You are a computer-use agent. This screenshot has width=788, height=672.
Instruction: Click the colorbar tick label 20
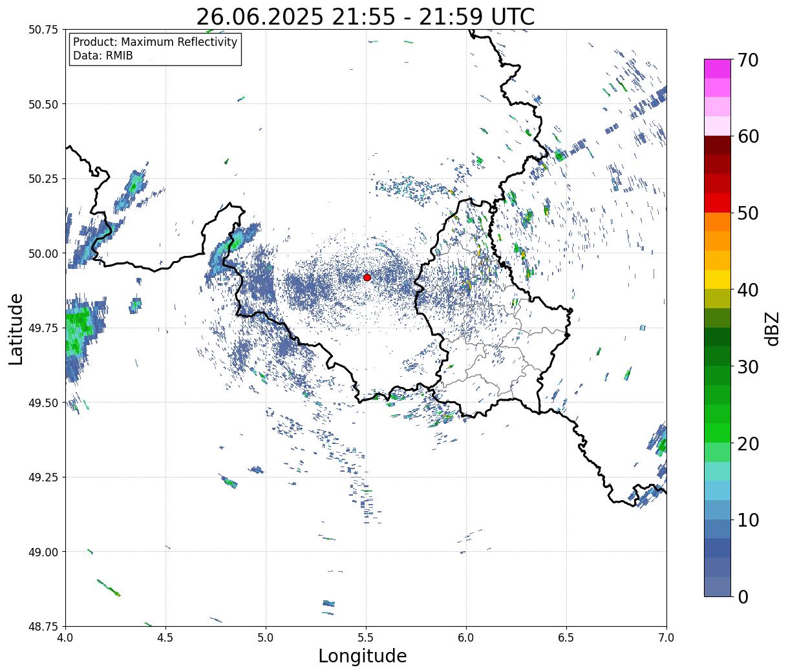pyautogui.click(x=747, y=443)
